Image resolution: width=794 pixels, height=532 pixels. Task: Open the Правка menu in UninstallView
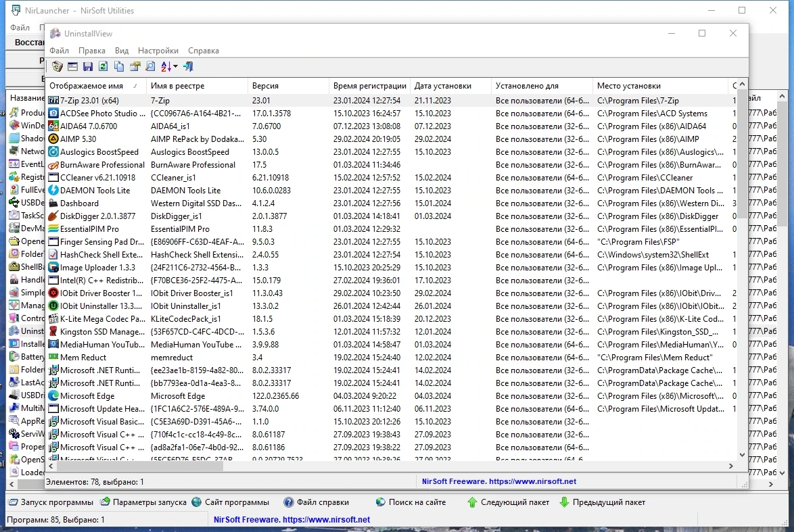click(92, 51)
